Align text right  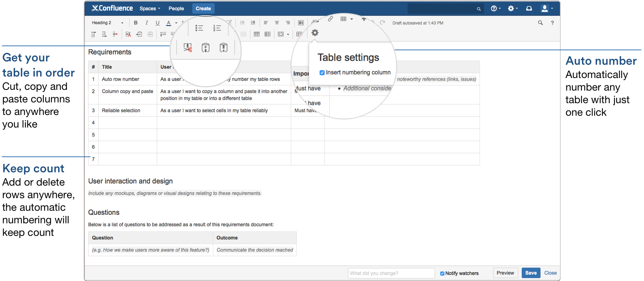click(288, 23)
